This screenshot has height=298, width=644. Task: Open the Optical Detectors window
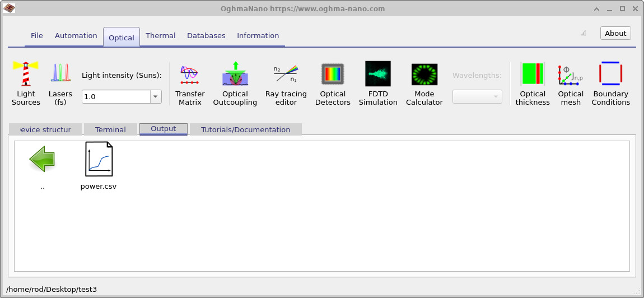tap(333, 83)
